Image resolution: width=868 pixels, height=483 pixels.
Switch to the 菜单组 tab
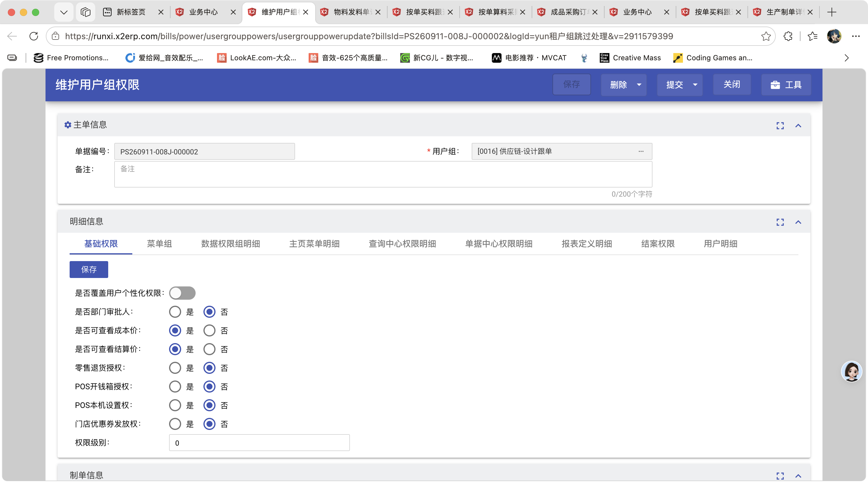coord(159,244)
